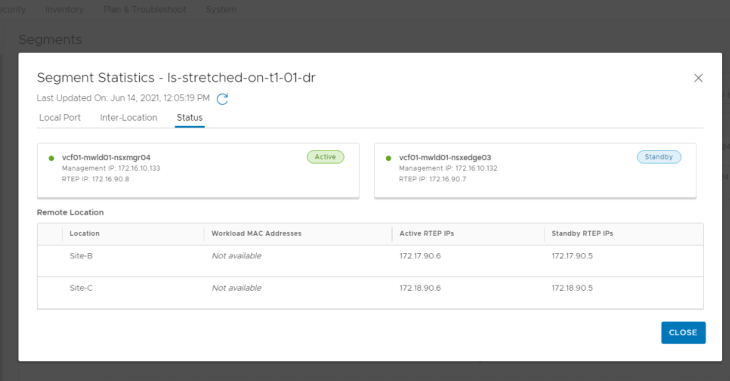Click Standby RTEP IPs column header
The image size is (730, 381).
point(582,233)
